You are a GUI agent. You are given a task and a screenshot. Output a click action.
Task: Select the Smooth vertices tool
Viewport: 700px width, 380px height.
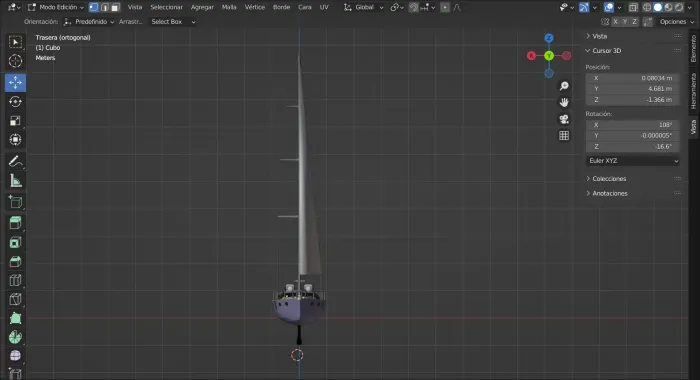[15, 356]
